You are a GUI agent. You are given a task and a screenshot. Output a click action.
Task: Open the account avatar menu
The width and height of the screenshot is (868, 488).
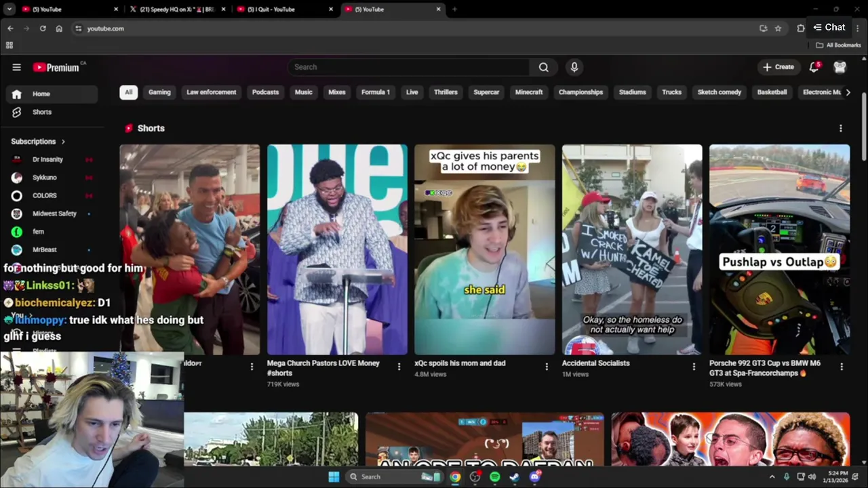840,67
